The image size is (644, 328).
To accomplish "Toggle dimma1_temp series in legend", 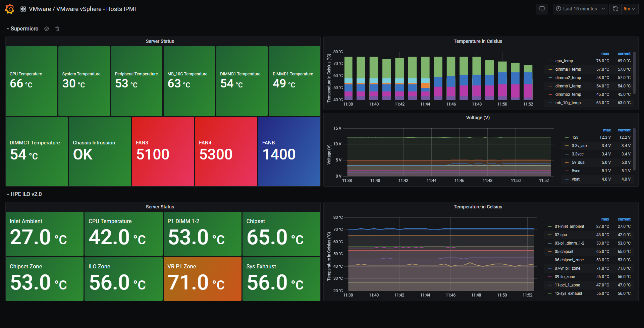I will pyautogui.click(x=568, y=69).
